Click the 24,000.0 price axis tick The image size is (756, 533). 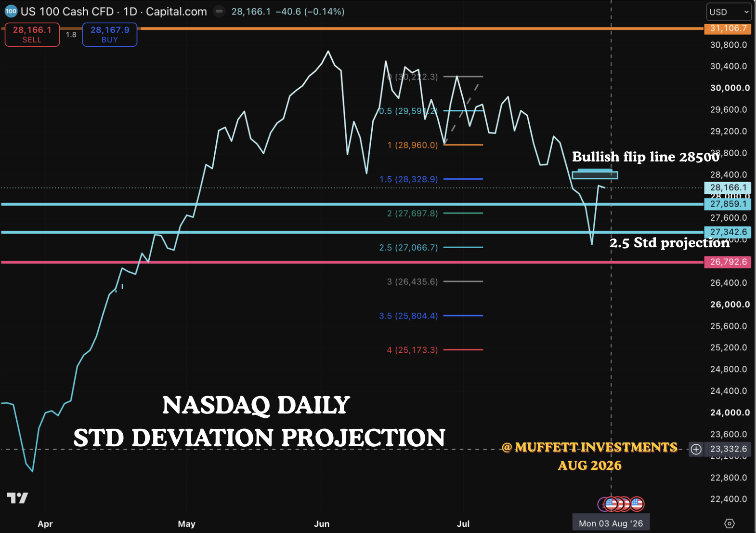(730, 413)
